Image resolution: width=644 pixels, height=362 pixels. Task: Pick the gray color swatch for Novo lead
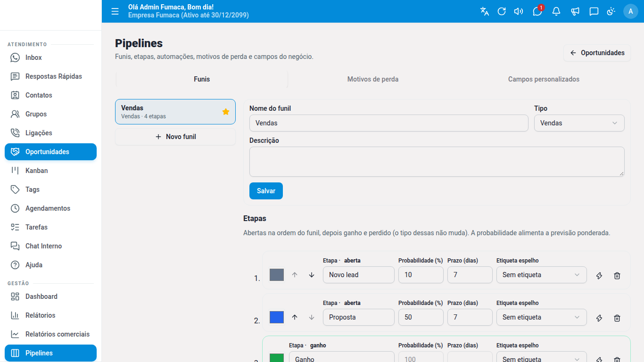pos(277,275)
